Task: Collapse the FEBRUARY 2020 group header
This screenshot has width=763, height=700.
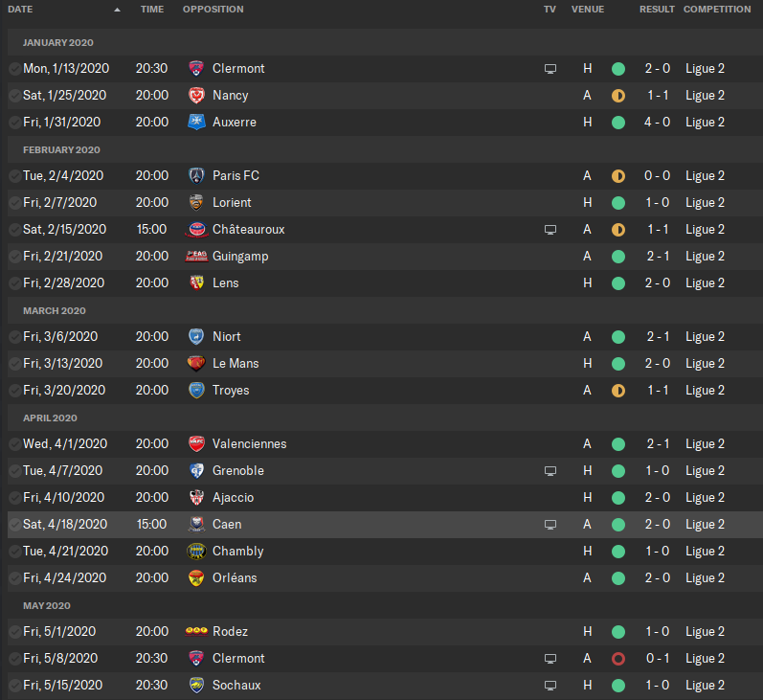Action: (61, 150)
